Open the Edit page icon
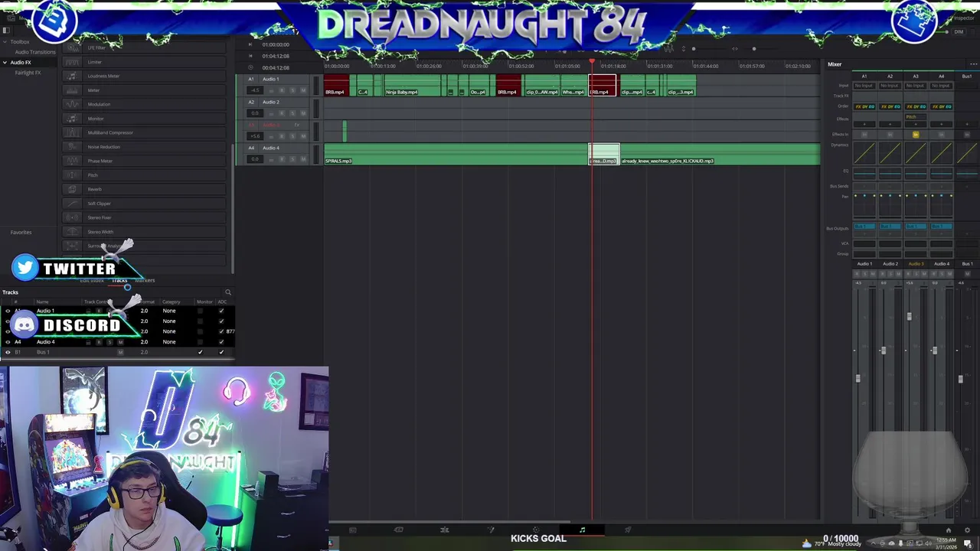Screen dimensions: 980x551 tap(444, 530)
